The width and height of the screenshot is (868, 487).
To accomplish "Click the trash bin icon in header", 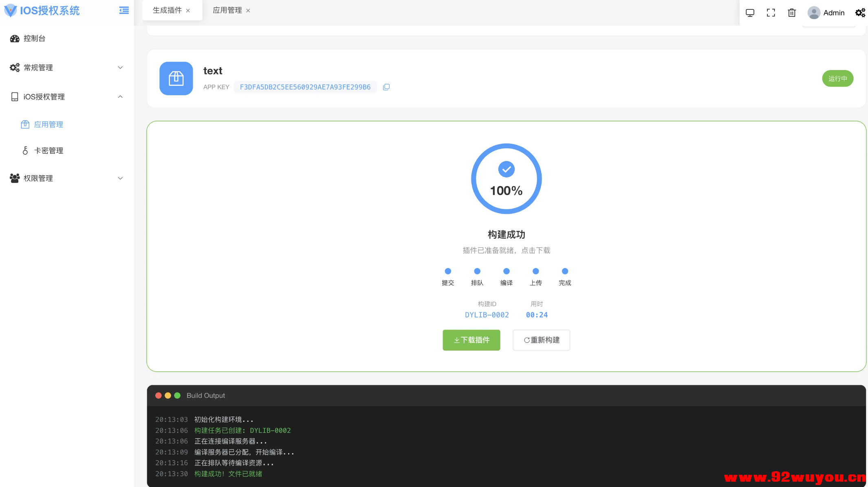I will pyautogui.click(x=791, y=13).
